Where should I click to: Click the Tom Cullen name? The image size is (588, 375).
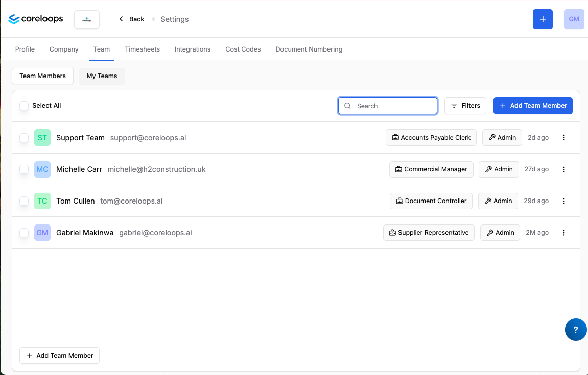[76, 201]
